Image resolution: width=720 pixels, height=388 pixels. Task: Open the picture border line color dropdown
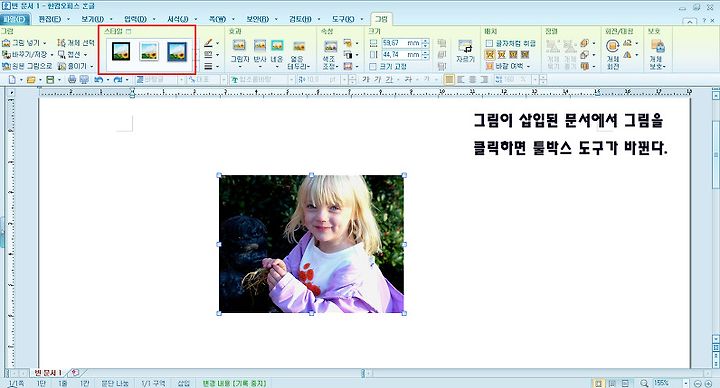[217, 43]
